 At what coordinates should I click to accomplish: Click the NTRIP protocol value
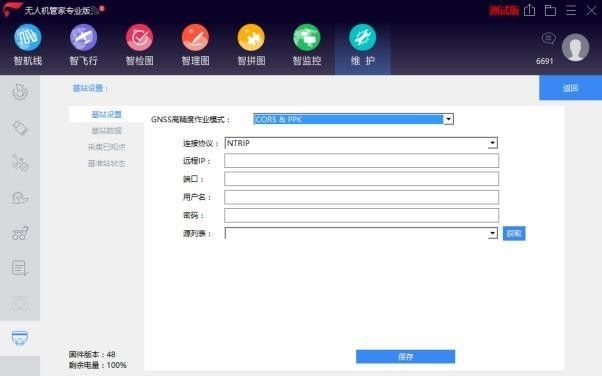tap(238, 143)
